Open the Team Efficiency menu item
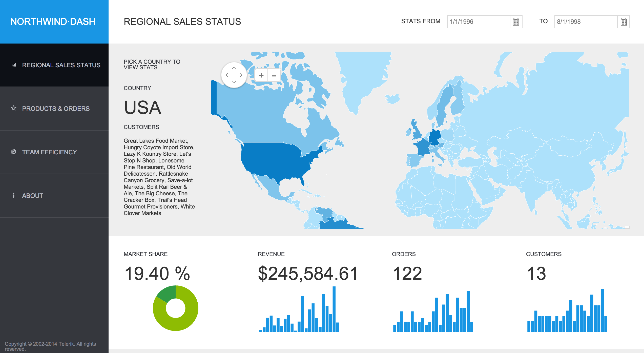 point(49,152)
